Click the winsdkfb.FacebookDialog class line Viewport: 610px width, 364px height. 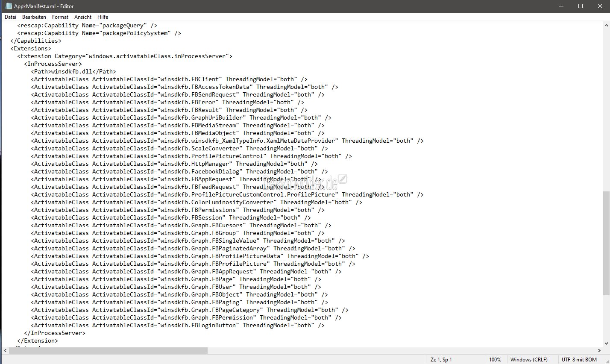(x=179, y=171)
